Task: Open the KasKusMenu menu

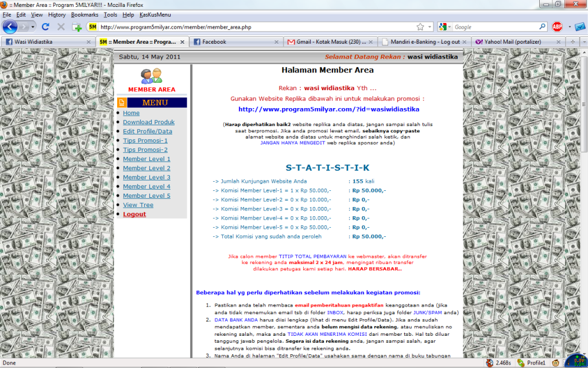Action: [155, 14]
